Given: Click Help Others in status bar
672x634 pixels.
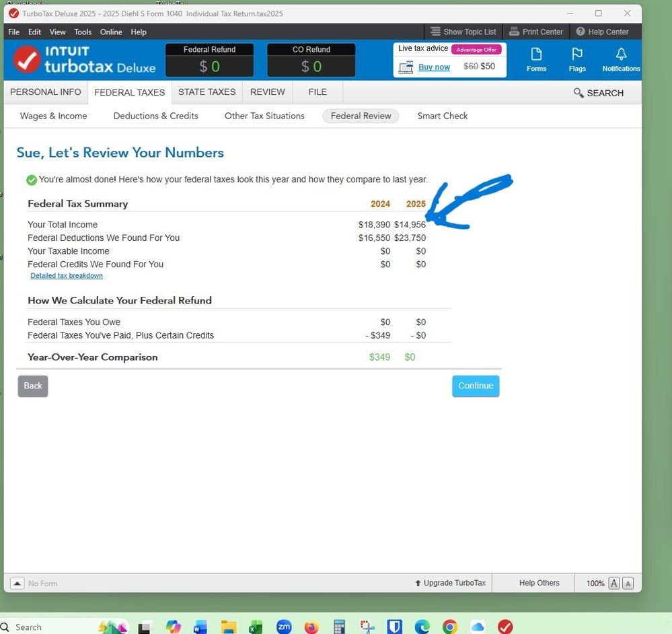Looking at the screenshot, I should [539, 583].
